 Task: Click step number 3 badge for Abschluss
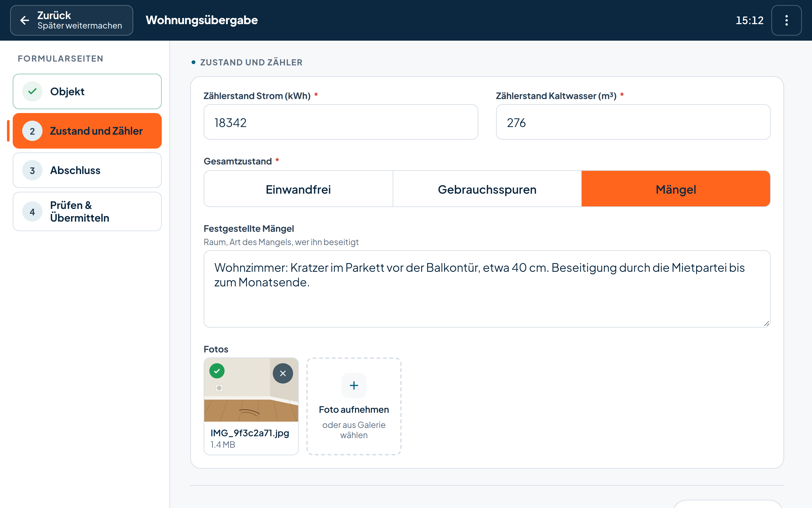(32, 170)
